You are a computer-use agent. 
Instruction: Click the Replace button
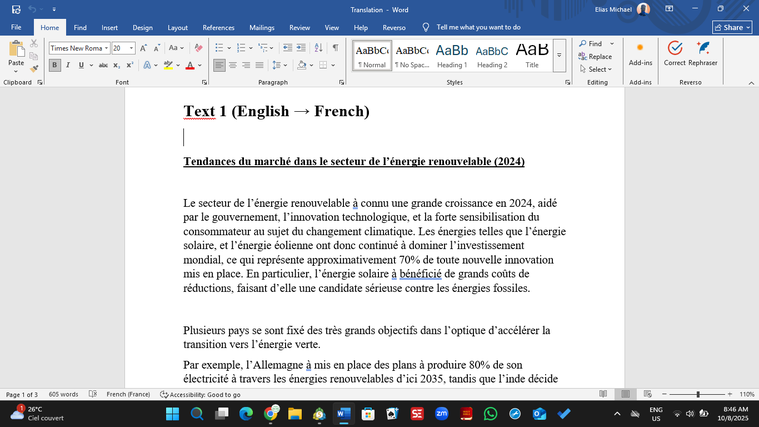(x=595, y=56)
